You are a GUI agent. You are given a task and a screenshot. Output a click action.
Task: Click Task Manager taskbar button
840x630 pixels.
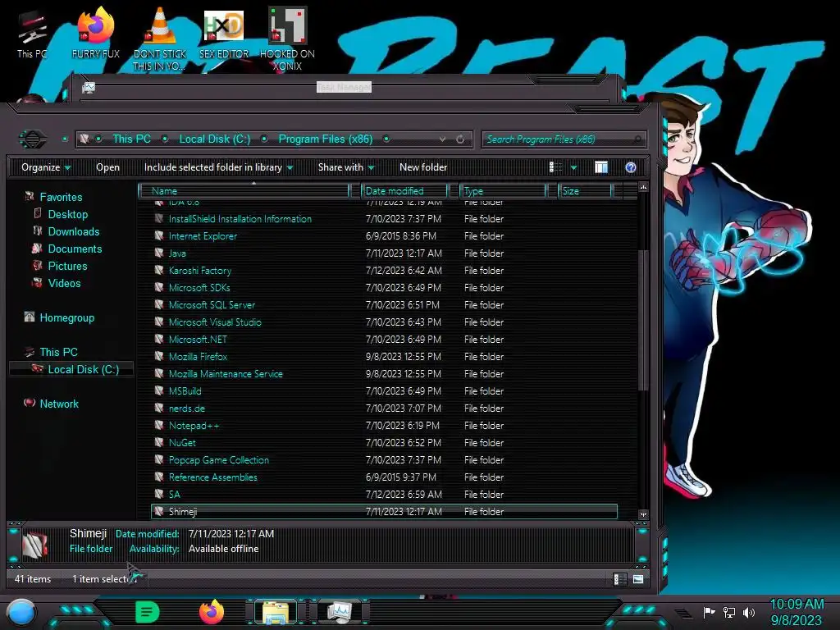click(340, 612)
